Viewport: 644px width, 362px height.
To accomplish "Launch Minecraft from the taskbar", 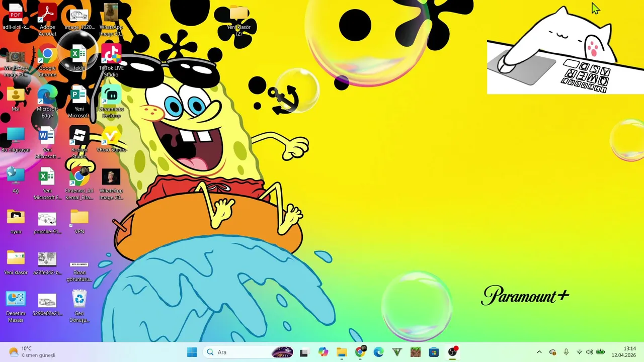I will [416, 352].
